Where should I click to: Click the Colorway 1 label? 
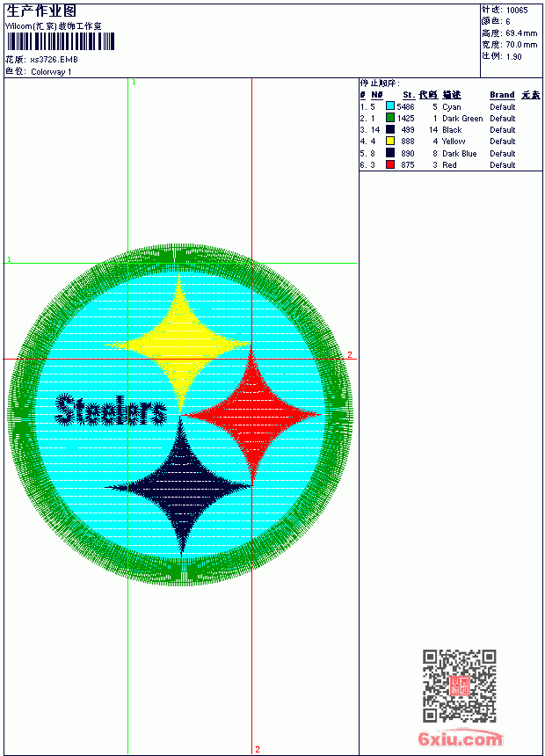pyautogui.click(x=51, y=72)
